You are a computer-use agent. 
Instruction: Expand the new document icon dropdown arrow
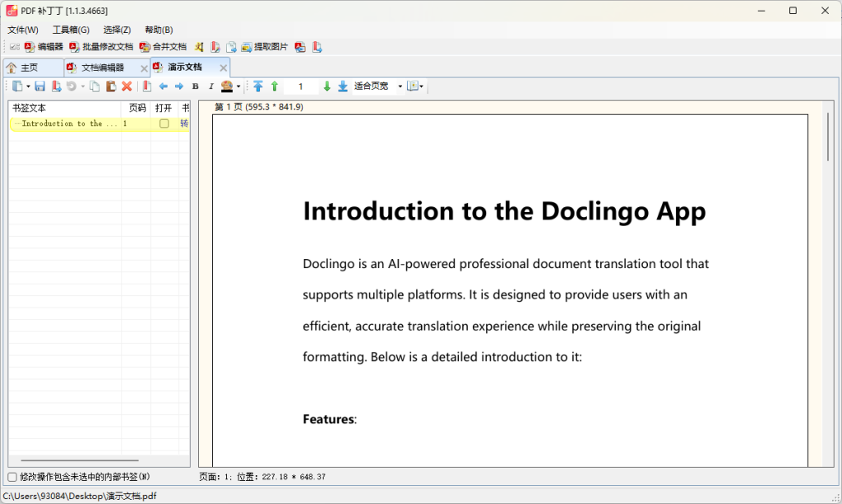pos(27,86)
